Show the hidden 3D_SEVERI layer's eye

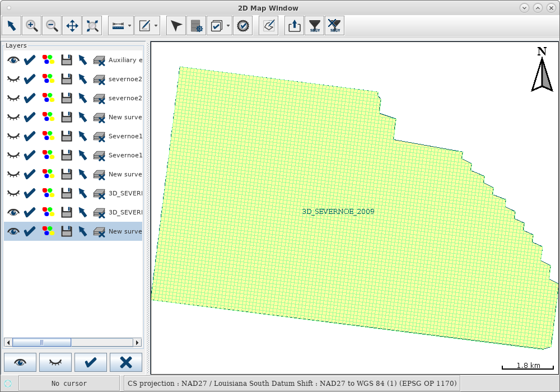(13, 193)
